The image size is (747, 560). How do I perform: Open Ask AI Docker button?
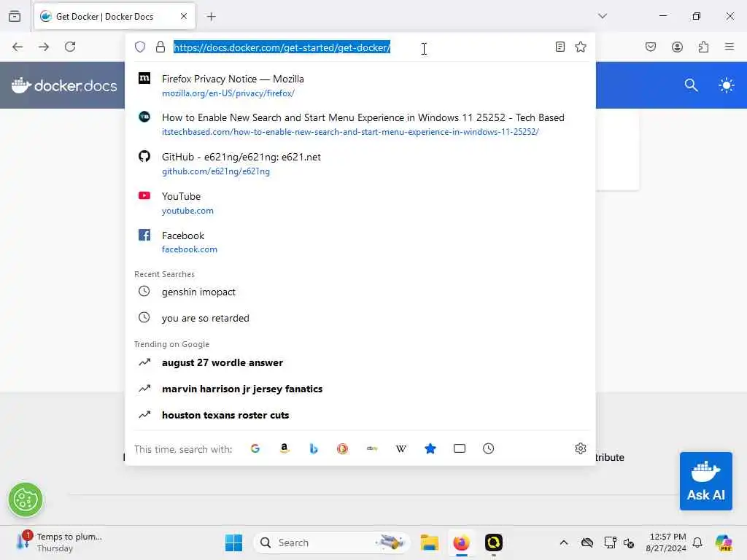point(705,481)
